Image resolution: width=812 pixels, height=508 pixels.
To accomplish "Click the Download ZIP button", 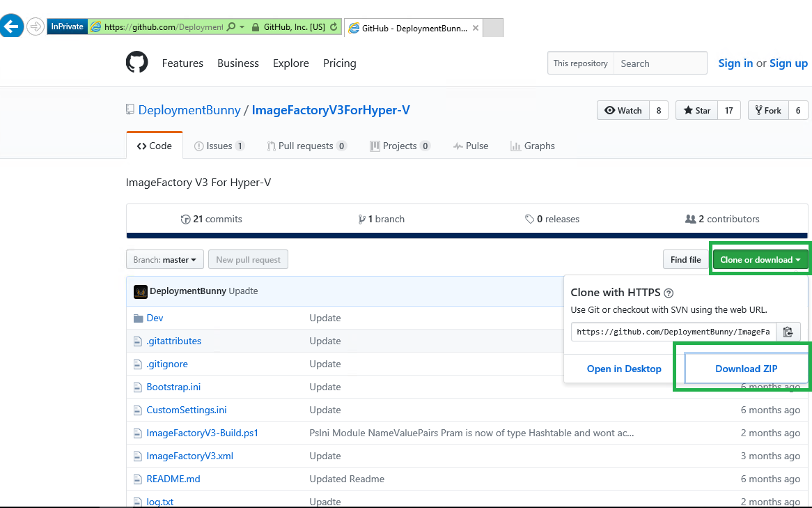I will 747,369.
